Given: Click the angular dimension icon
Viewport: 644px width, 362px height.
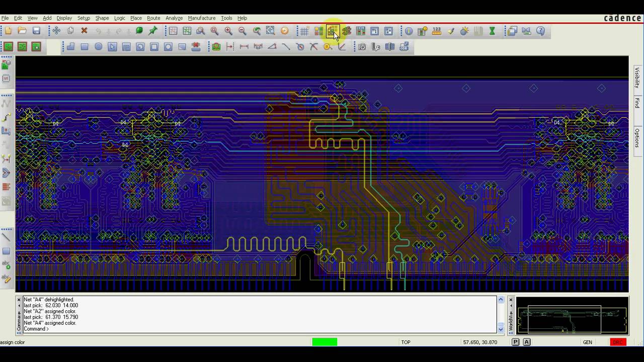Looking at the screenshot, I should [x=272, y=47].
